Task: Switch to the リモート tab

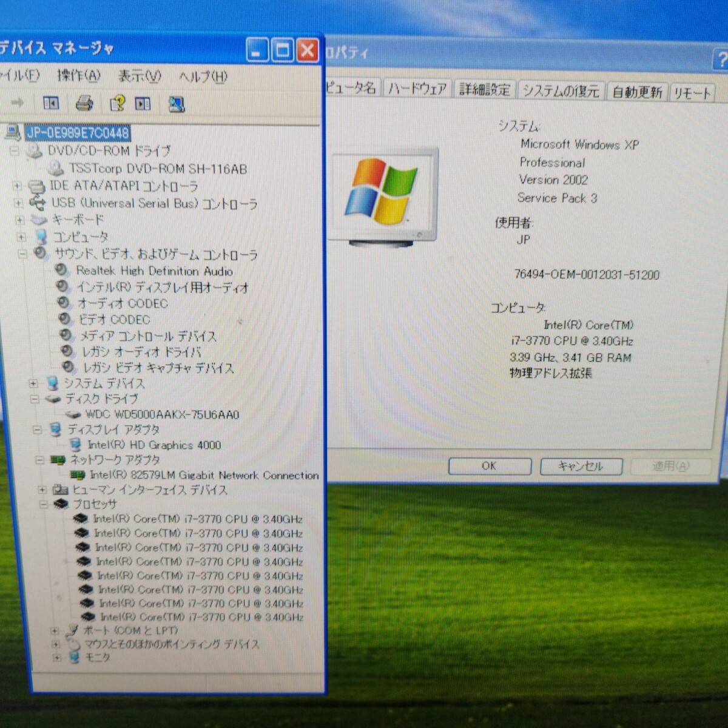Action: click(692, 93)
